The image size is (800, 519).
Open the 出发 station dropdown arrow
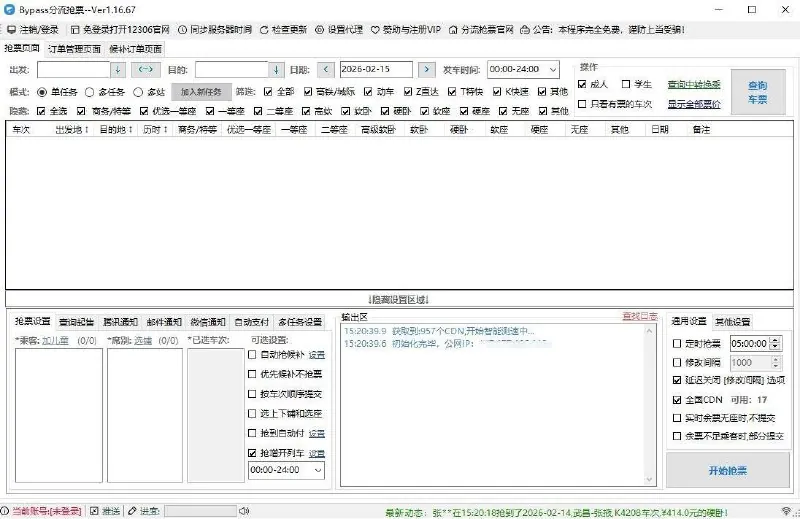click(x=118, y=69)
